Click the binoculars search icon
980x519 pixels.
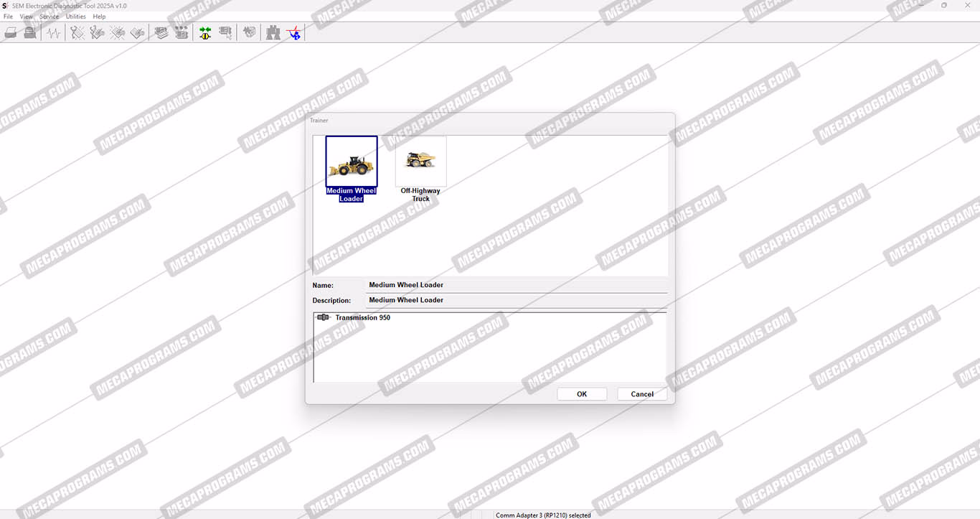pyautogui.click(x=273, y=33)
